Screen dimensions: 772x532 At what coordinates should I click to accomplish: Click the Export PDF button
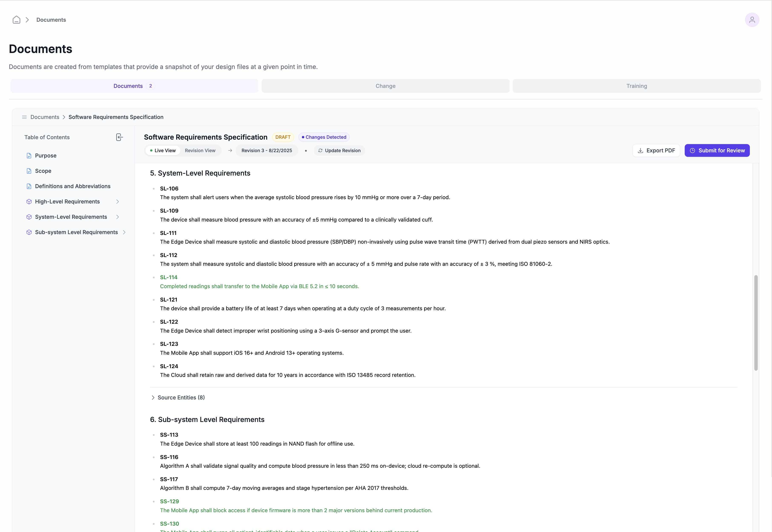[656, 151]
